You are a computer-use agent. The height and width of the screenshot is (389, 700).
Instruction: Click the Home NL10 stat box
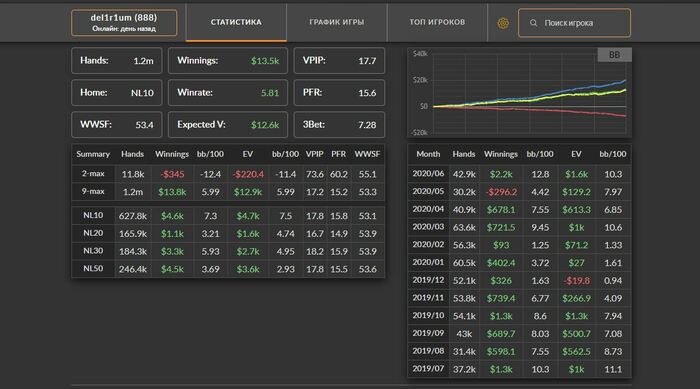click(x=117, y=92)
